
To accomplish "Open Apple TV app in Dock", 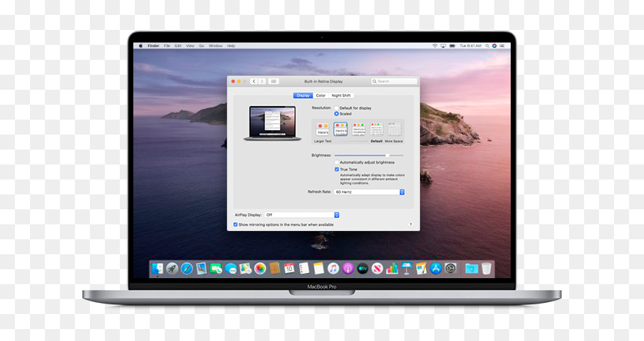I will 362,268.
